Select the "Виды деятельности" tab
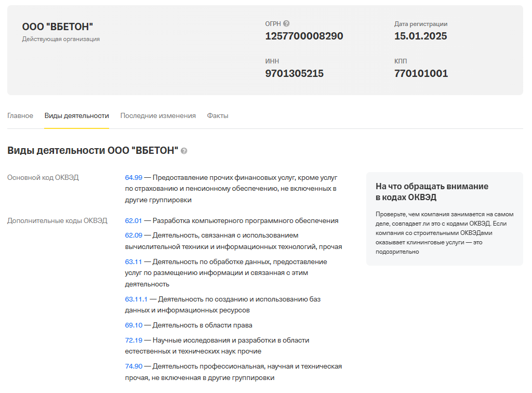Image resolution: width=532 pixels, height=393 pixels. click(x=76, y=115)
